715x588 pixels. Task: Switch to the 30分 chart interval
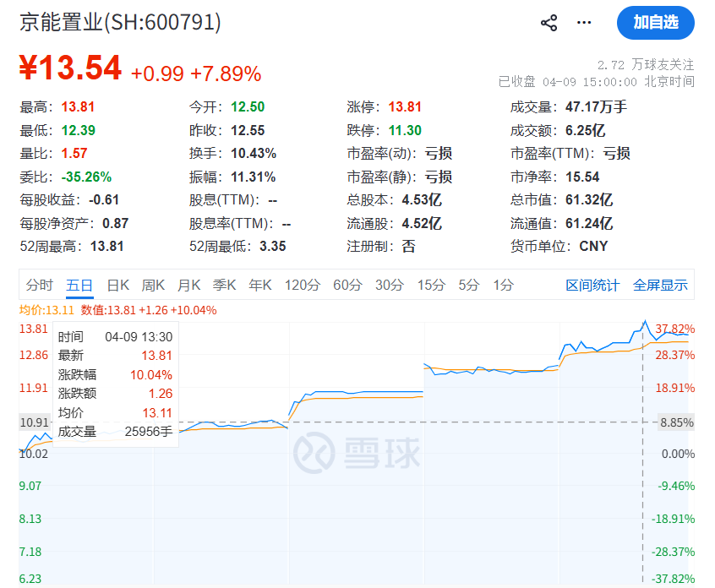[x=389, y=286]
